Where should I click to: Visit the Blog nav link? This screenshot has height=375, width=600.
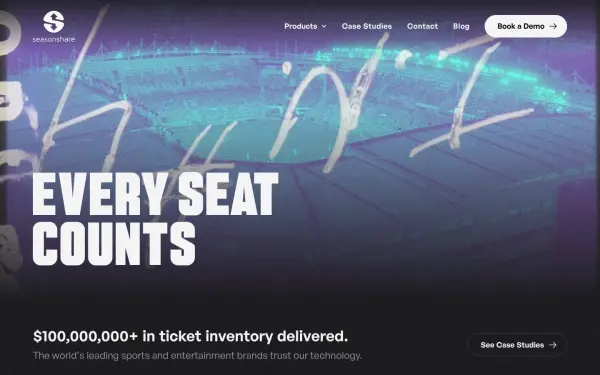click(461, 26)
